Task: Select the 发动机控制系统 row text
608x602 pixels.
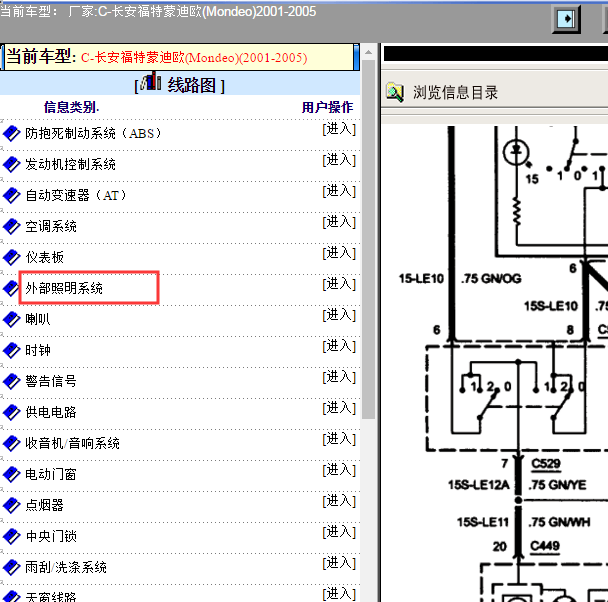Action: [71, 165]
